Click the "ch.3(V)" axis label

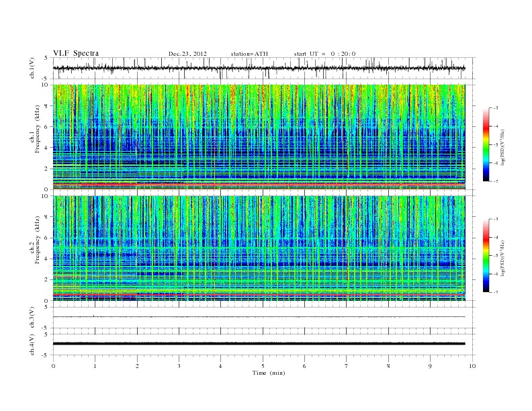point(32,318)
